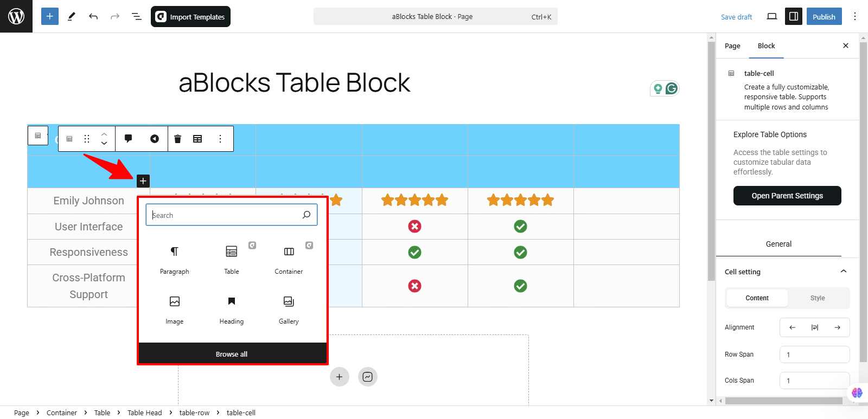Publish the page
868x419 pixels.
click(x=824, y=16)
